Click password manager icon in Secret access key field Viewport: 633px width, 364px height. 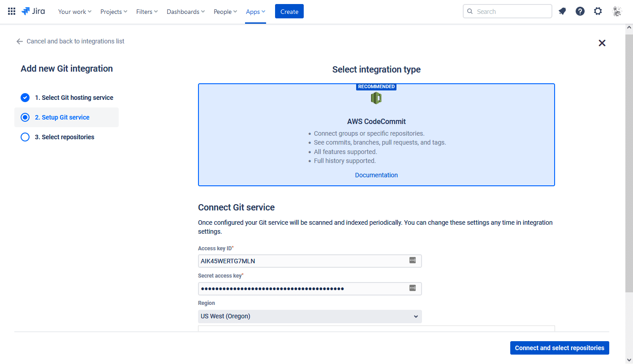tap(413, 288)
